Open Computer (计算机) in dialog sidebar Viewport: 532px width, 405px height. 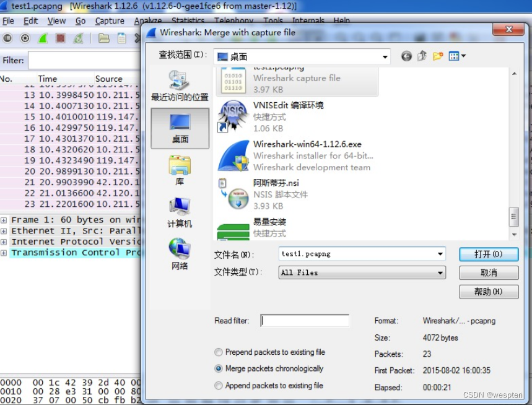(180, 212)
